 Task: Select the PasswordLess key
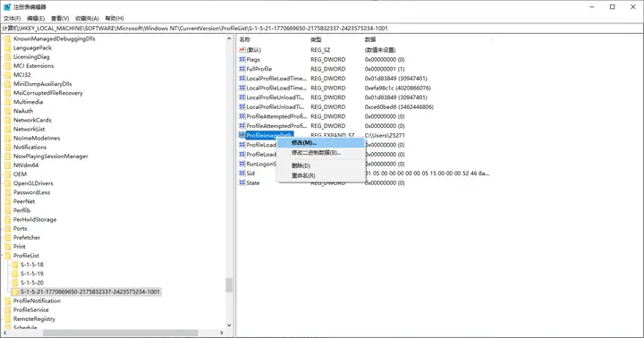31,192
